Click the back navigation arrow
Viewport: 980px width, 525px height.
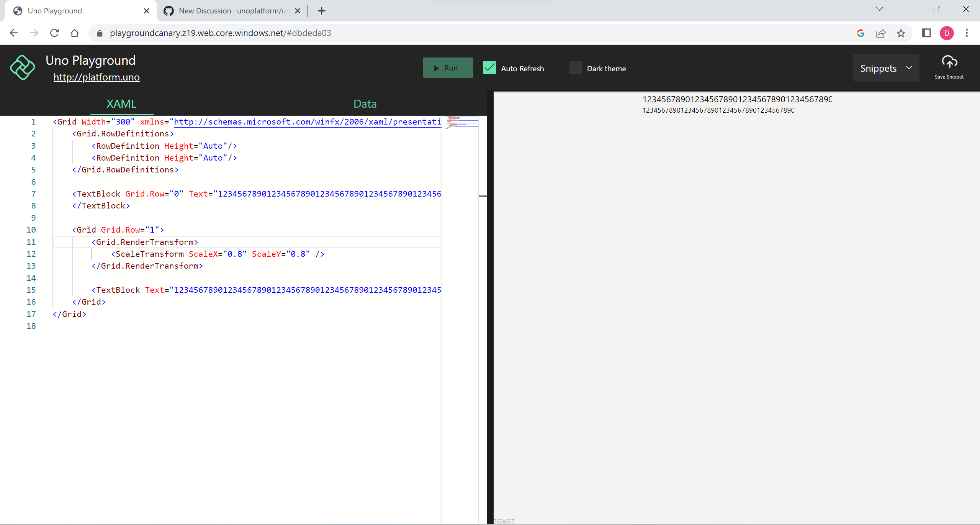pyautogui.click(x=14, y=33)
